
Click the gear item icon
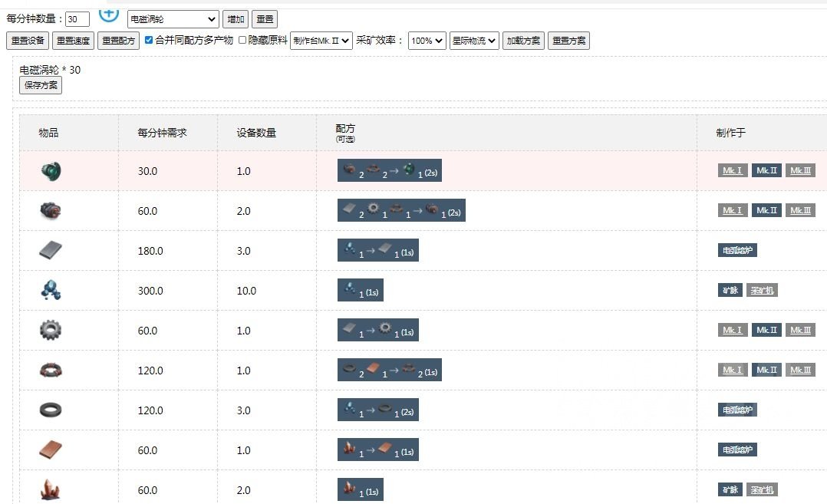[x=51, y=331]
